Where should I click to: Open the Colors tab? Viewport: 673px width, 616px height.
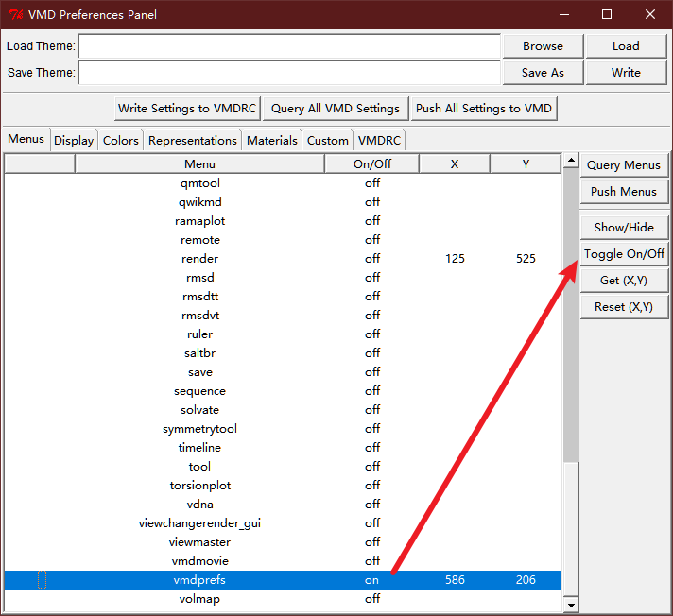pyautogui.click(x=121, y=141)
